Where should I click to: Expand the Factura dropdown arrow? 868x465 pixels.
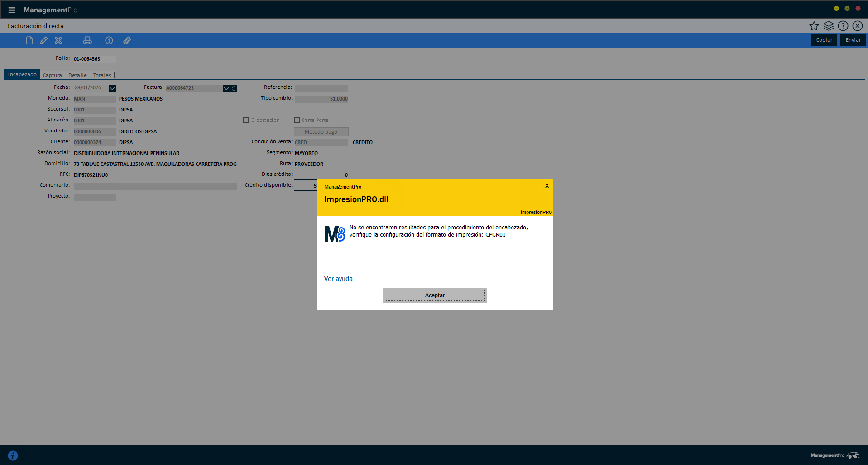click(226, 88)
